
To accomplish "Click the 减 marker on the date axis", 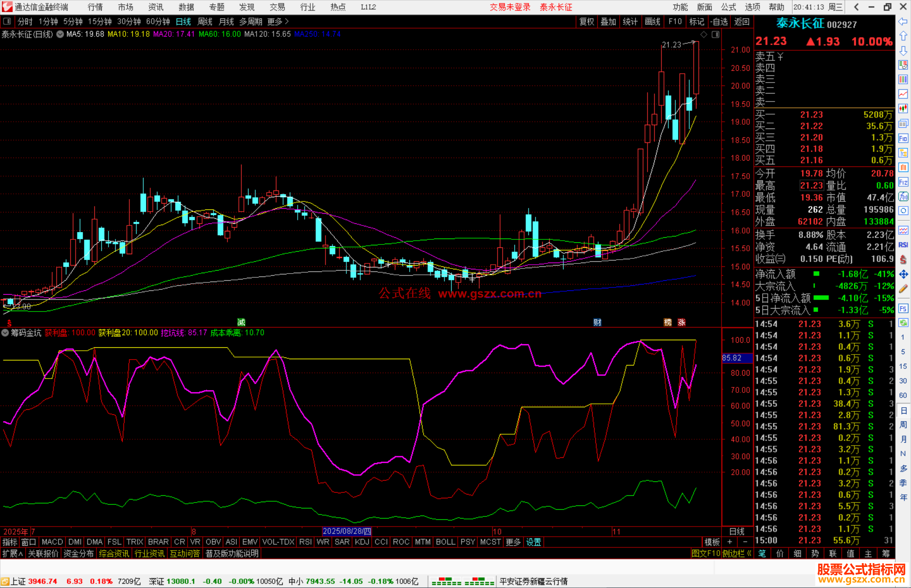I will [241, 322].
